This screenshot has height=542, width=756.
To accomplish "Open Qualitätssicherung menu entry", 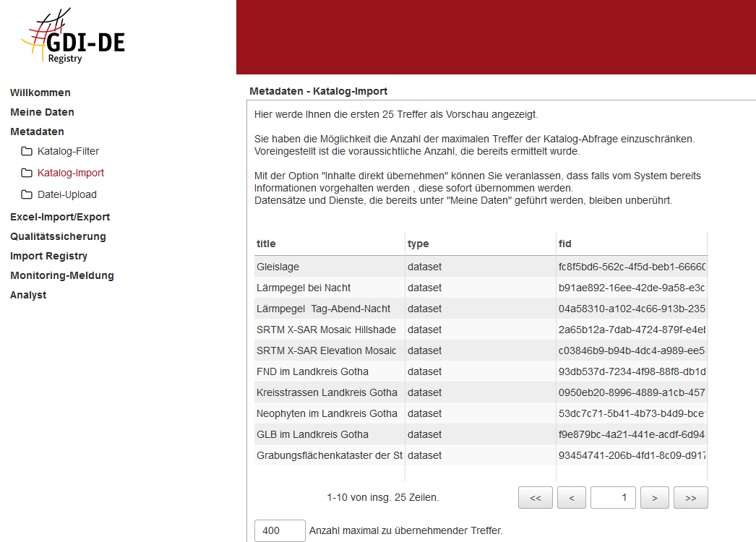I will (58, 236).
